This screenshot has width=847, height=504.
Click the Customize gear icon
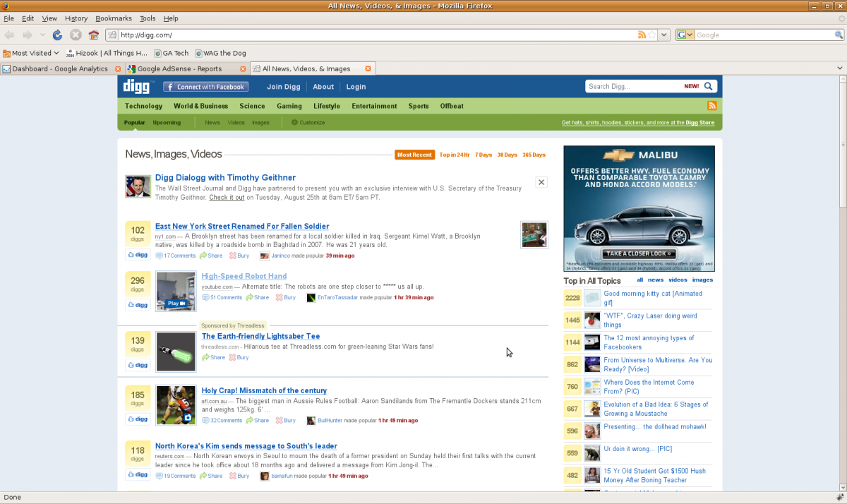tap(295, 122)
